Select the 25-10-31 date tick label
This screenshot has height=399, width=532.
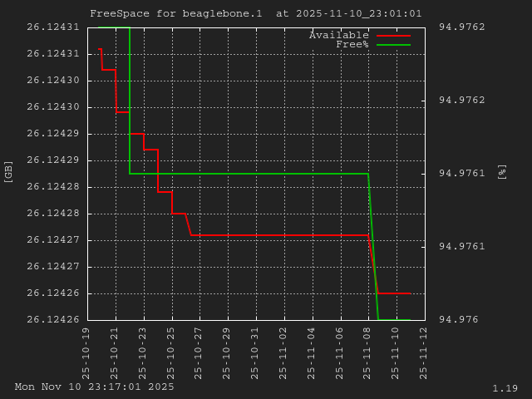[x=256, y=352]
